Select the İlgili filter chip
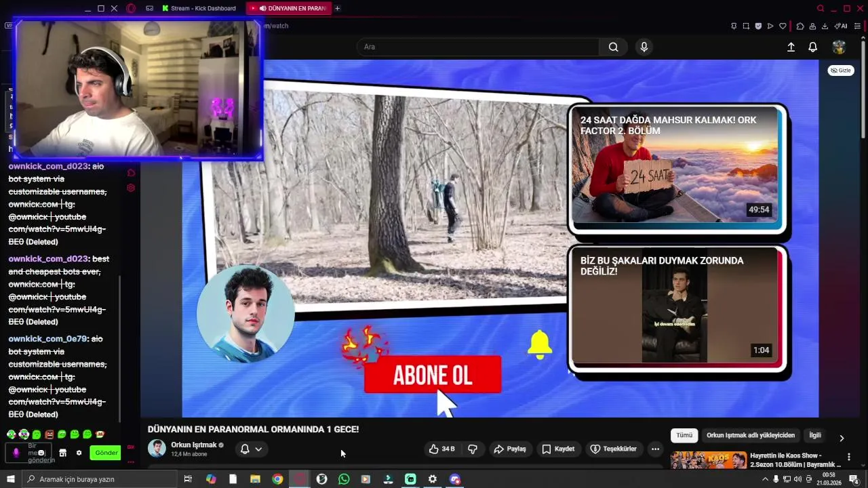Screen dimensions: 868x488 [x=815, y=435]
